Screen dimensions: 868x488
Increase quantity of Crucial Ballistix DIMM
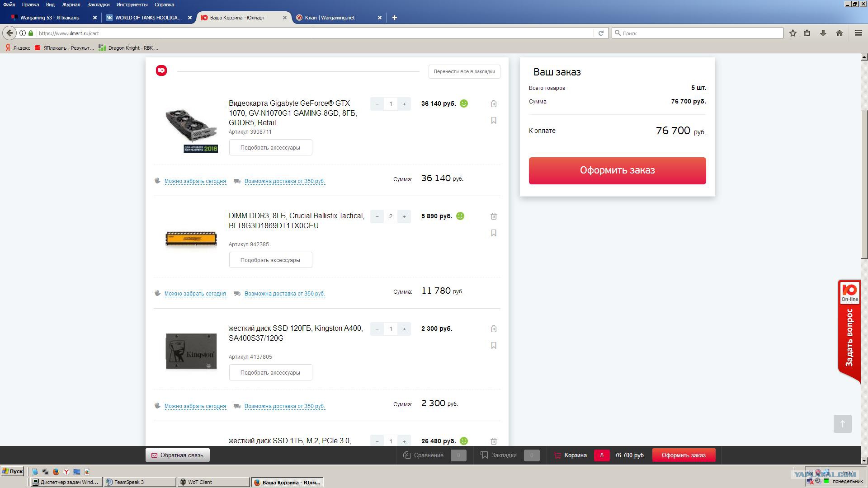(x=404, y=216)
